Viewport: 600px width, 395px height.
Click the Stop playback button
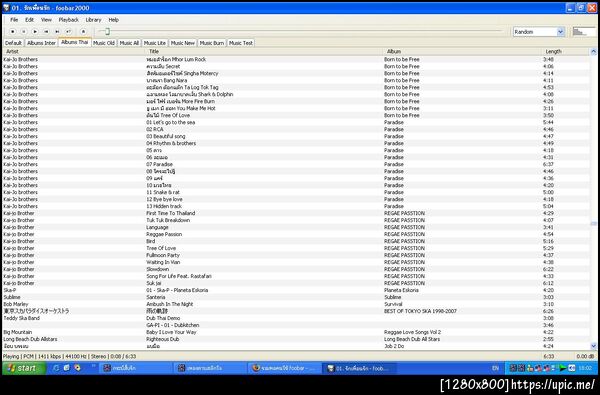tap(13, 31)
